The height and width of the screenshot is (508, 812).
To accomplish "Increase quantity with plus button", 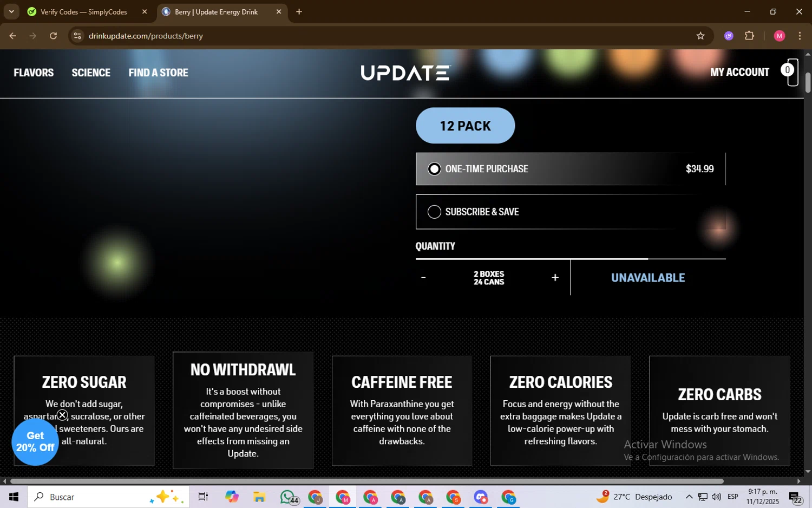I will [555, 277].
